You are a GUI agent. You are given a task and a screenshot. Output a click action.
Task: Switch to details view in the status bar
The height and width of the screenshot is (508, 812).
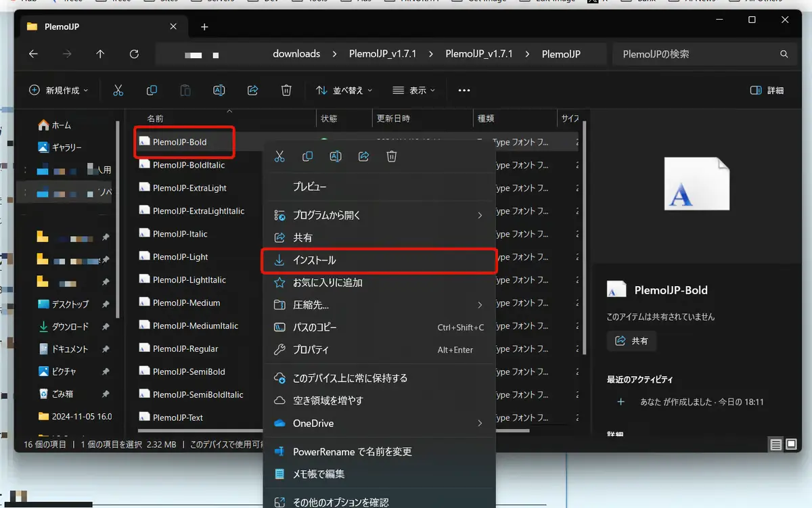(x=775, y=444)
